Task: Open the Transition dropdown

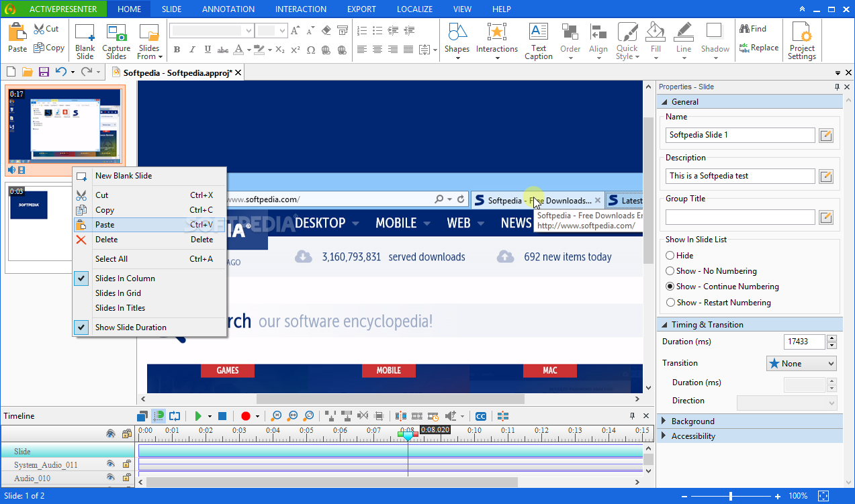Action: [x=801, y=363]
